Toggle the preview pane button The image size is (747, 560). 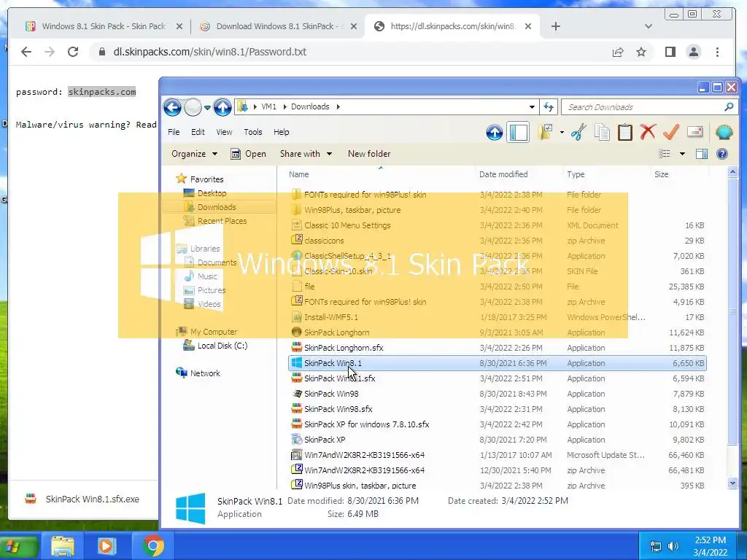[x=702, y=154]
